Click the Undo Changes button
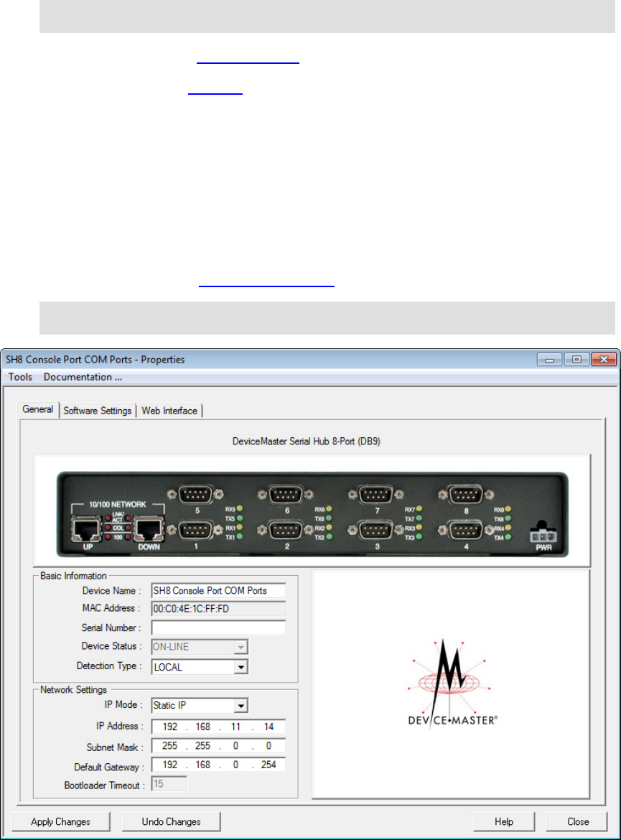The width and height of the screenshot is (621, 840). point(172,821)
